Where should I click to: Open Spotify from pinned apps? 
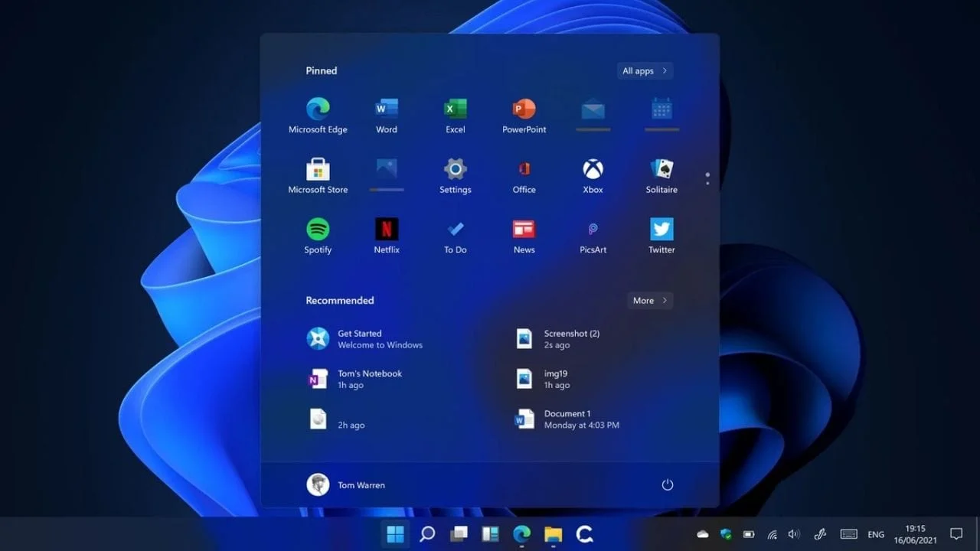[x=318, y=236]
